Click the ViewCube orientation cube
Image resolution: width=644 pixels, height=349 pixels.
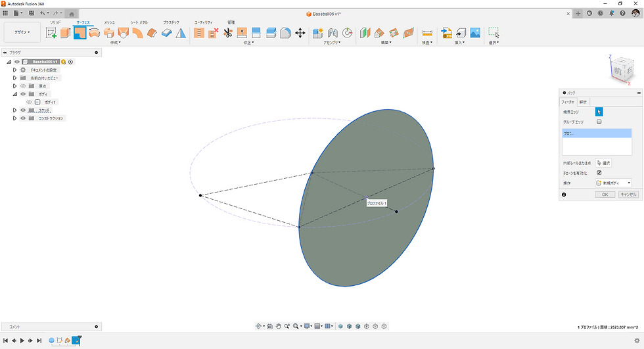(622, 70)
